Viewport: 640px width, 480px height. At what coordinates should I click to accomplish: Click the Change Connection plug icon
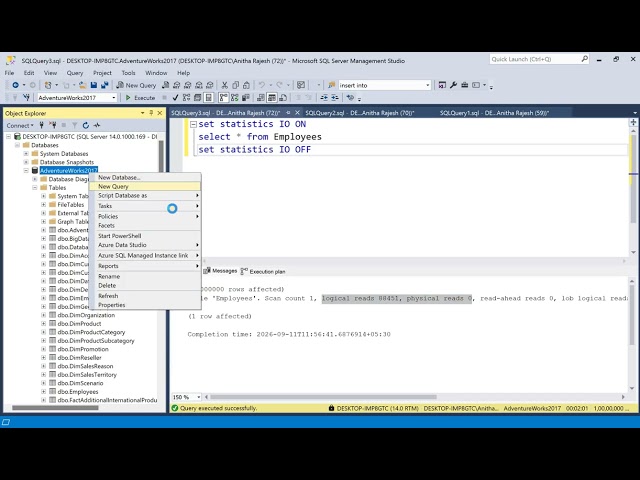[x=27, y=98]
